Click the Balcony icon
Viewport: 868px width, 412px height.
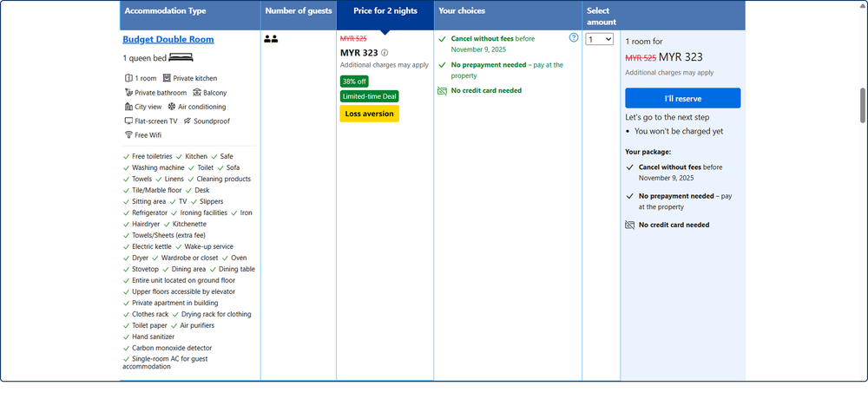[197, 92]
